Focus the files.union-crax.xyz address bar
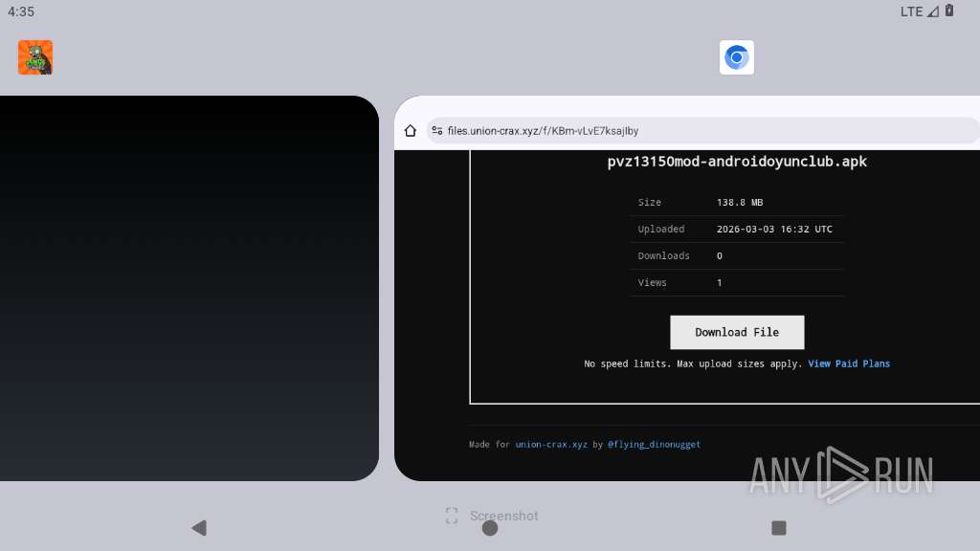The width and height of the screenshot is (980, 551). pos(702,130)
